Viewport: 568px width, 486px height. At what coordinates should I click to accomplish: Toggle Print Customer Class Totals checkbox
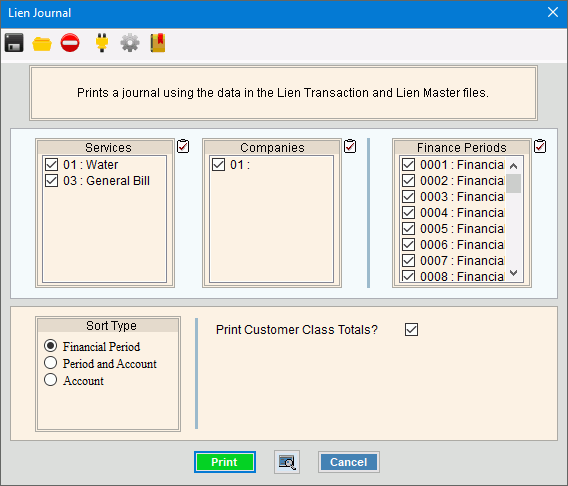412,330
